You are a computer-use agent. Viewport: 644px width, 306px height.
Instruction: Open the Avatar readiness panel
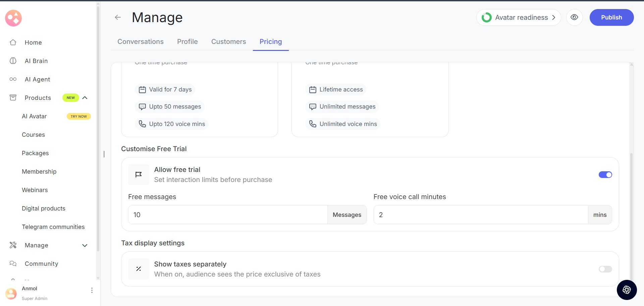[519, 17]
